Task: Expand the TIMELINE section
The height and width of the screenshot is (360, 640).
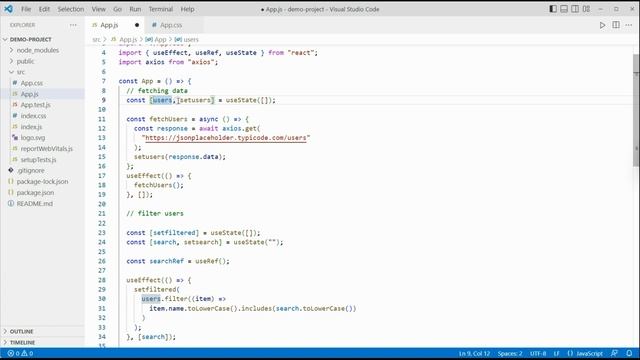Action: pyautogui.click(x=22, y=342)
